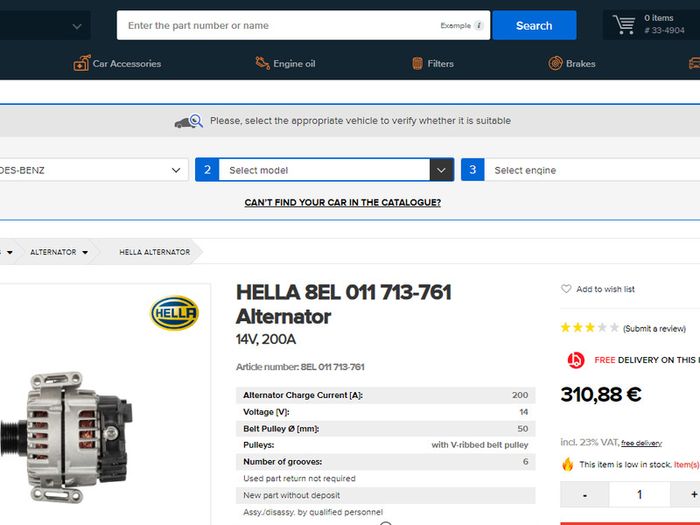The width and height of the screenshot is (700, 525).
Task: Click the Submit a review link
Action: (x=654, y=329)
